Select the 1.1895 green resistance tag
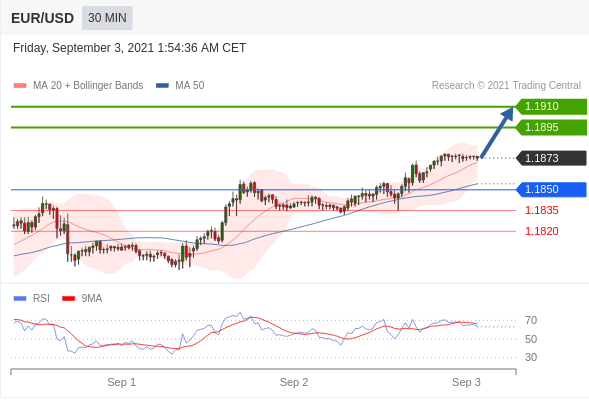 click(551, 127)
